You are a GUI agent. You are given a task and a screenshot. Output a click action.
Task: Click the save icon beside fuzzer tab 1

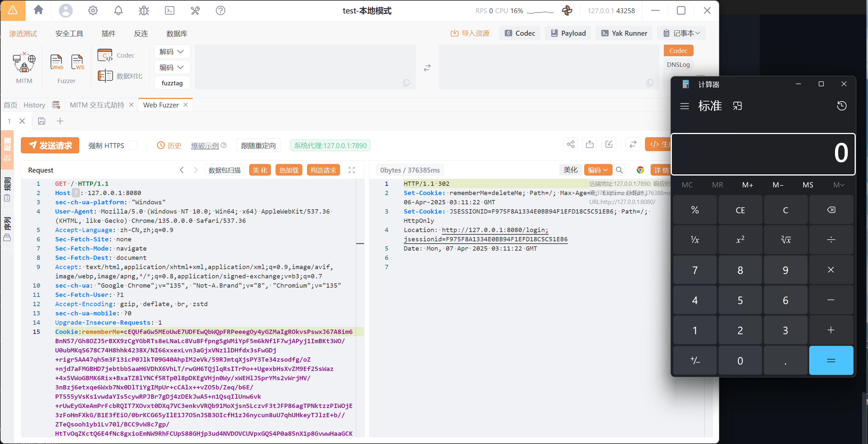[x=41, y=121]
